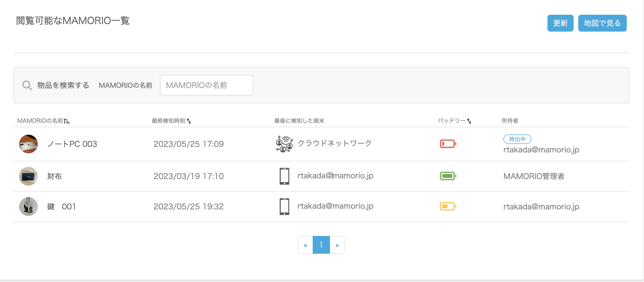Click the 物品を検索する label
This screenshot has height=282, width=644.
click(63, 85)
